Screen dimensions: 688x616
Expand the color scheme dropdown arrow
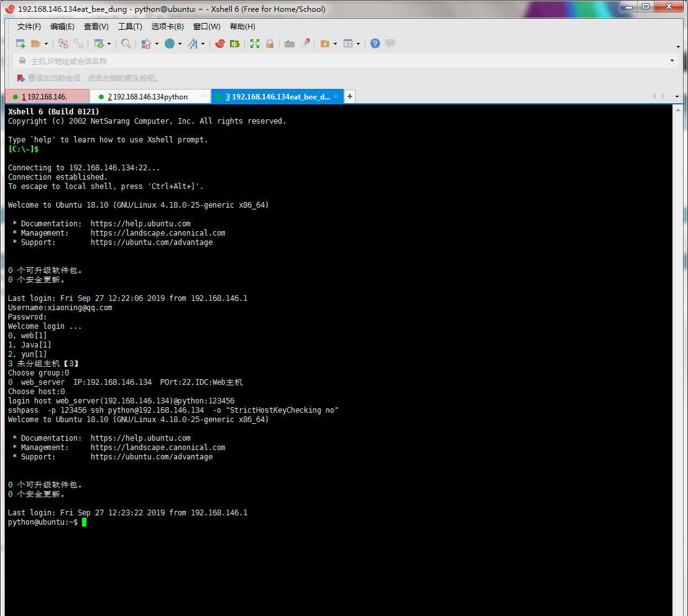(x=157, y=44)
